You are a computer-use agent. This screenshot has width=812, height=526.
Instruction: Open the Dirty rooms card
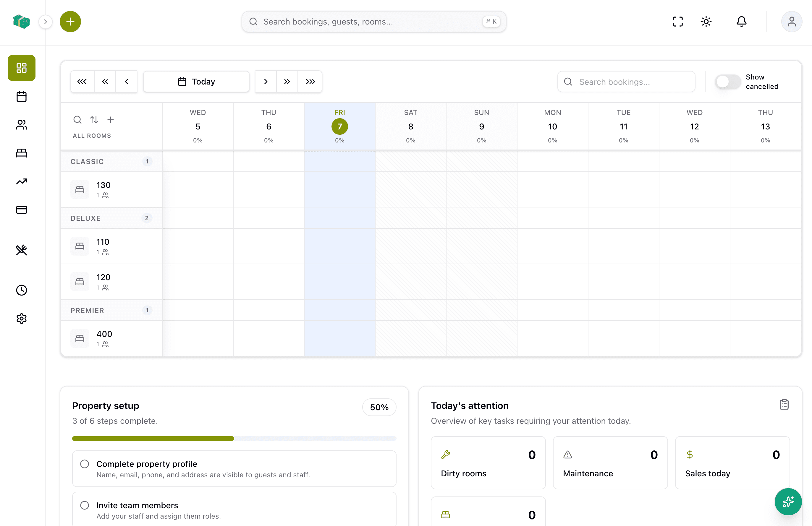coord(488,463)
